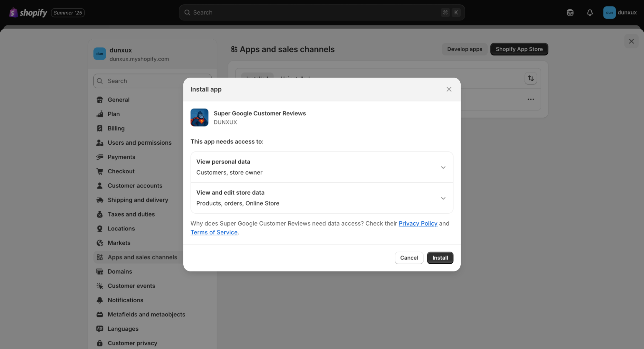Viewport: 644px width, 349px height.
Task: Close the settings page with the X
Action: pyautogui.click(x=631, y=41)
